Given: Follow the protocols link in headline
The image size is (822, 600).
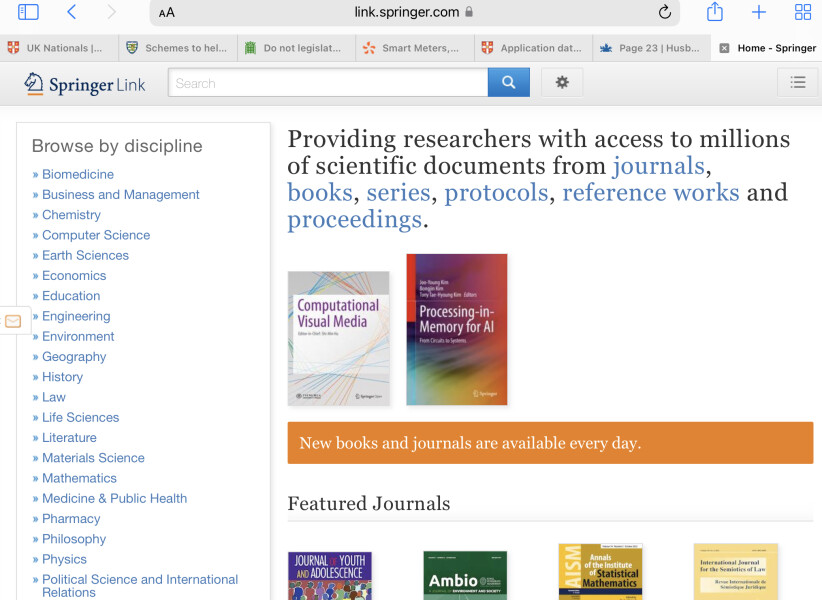Looking at the screenshot, I should 496,192.
